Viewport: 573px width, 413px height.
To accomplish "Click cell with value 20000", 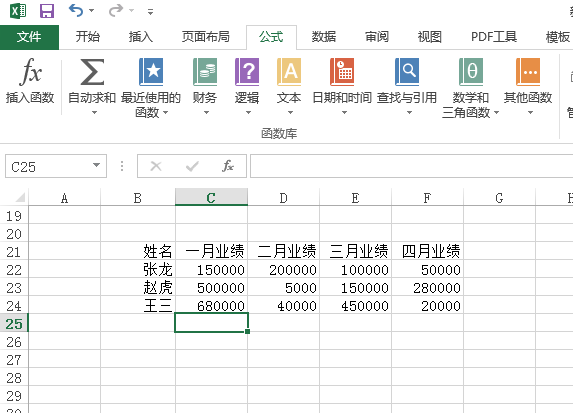I will [427, 305].
